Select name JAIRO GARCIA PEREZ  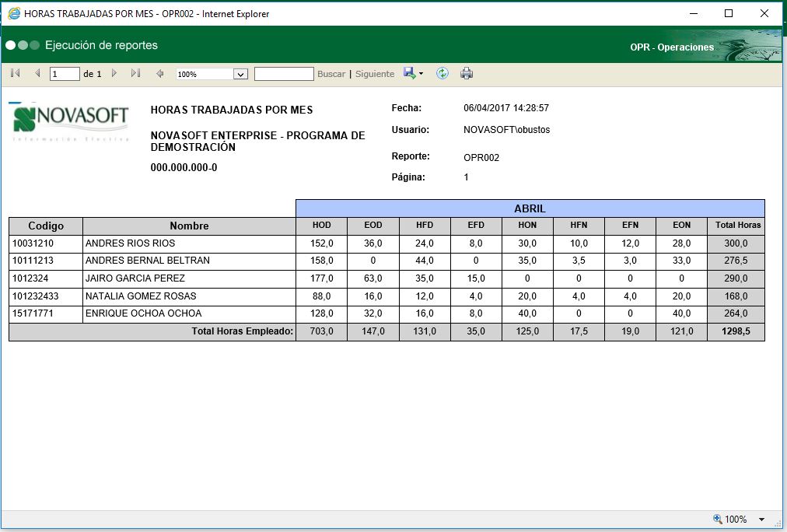pos(135,278)
